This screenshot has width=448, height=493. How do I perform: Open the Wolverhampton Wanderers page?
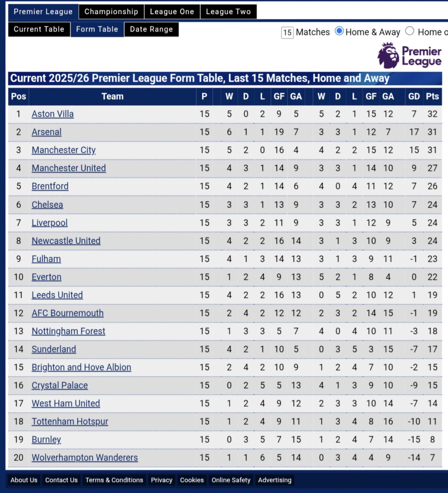85,457
